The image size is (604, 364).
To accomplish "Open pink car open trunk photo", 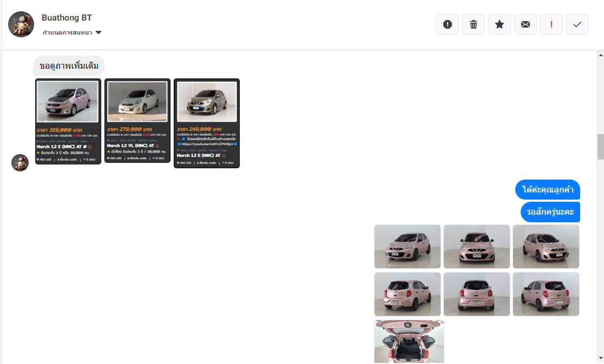I will (x=409, y=342).
